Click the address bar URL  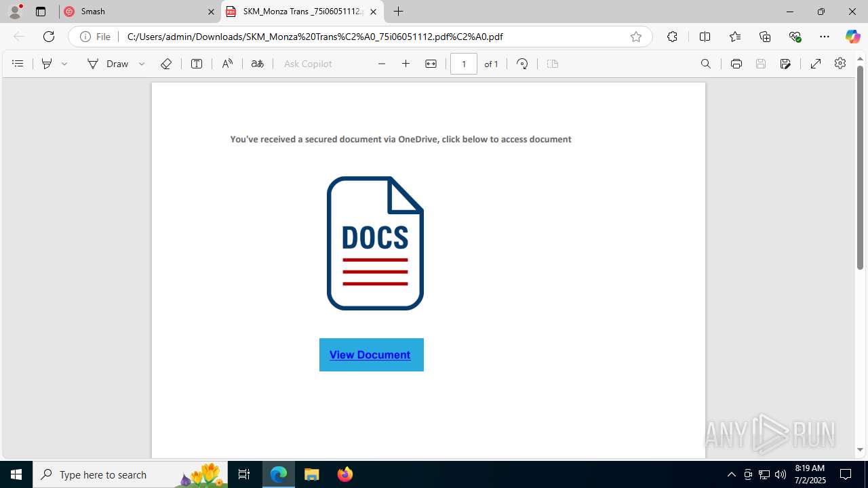click(x=315, y=37)
